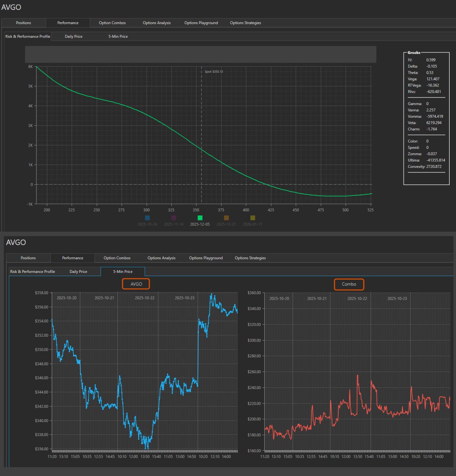Toggle the olive 2026-01-17 expiry series
This screenshot has height=476, width=456.
coord(253,218)
